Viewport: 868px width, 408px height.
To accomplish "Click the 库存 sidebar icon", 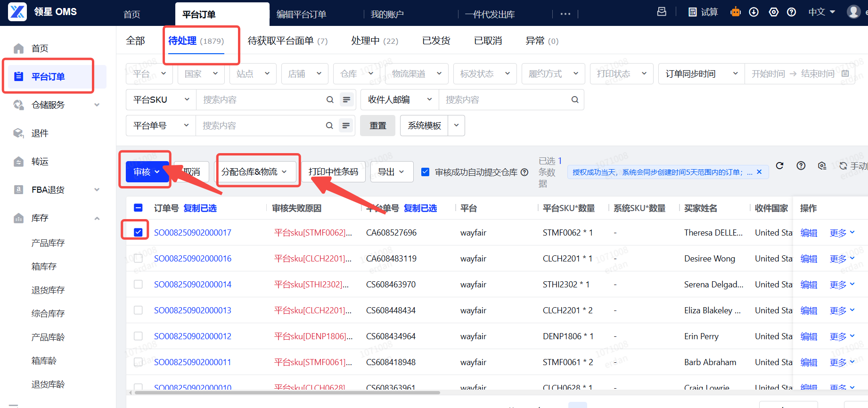I will 19,218.
